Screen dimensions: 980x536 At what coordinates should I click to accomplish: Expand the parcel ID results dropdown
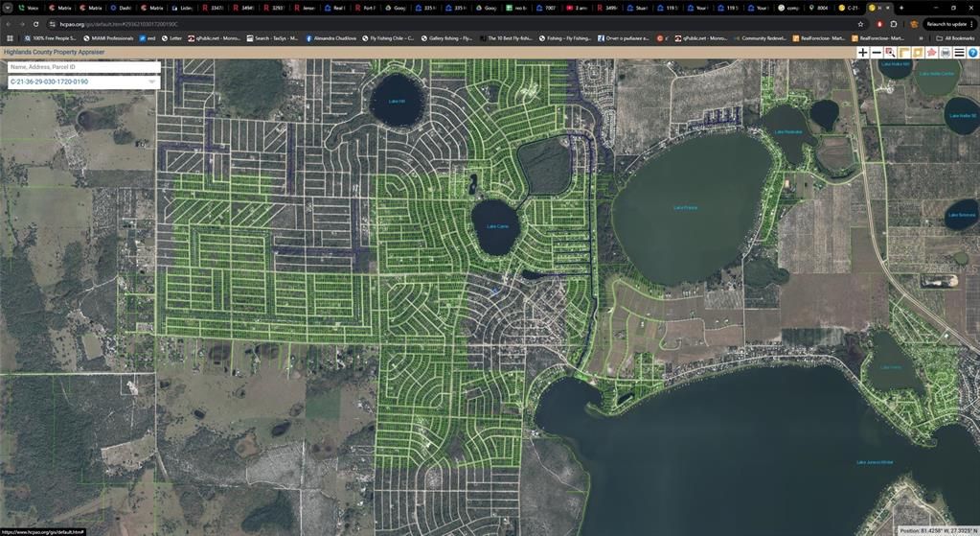click(x=151, y=82)
